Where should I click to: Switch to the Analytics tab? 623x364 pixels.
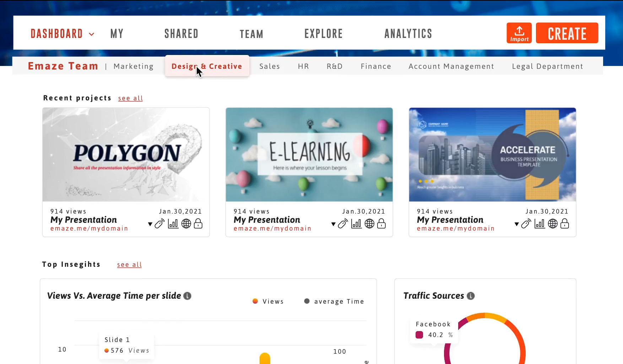click(408, 34)
